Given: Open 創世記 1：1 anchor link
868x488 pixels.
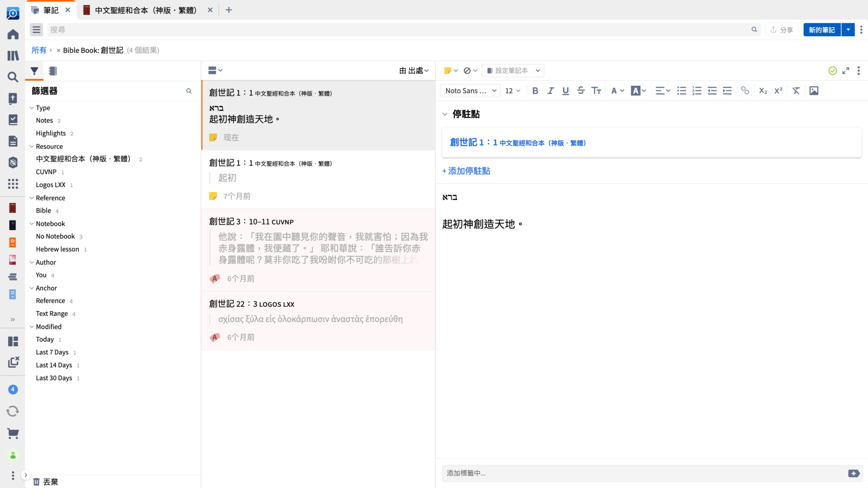Looking at the screenshot, I should coord(518,143).
